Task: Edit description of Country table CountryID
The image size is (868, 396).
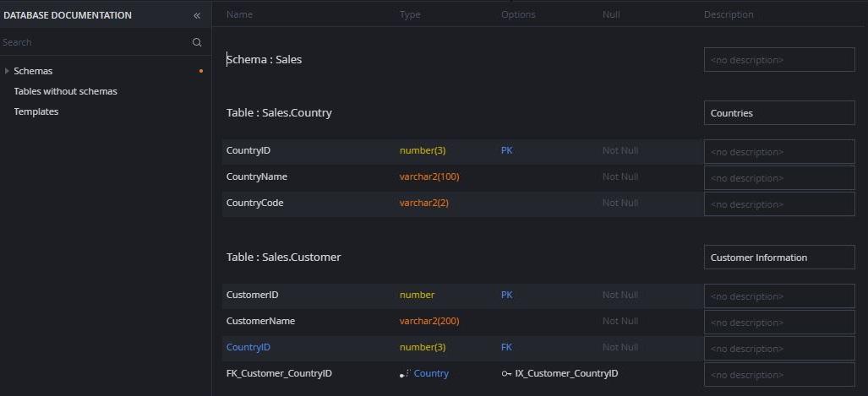Action: (779, 151)
